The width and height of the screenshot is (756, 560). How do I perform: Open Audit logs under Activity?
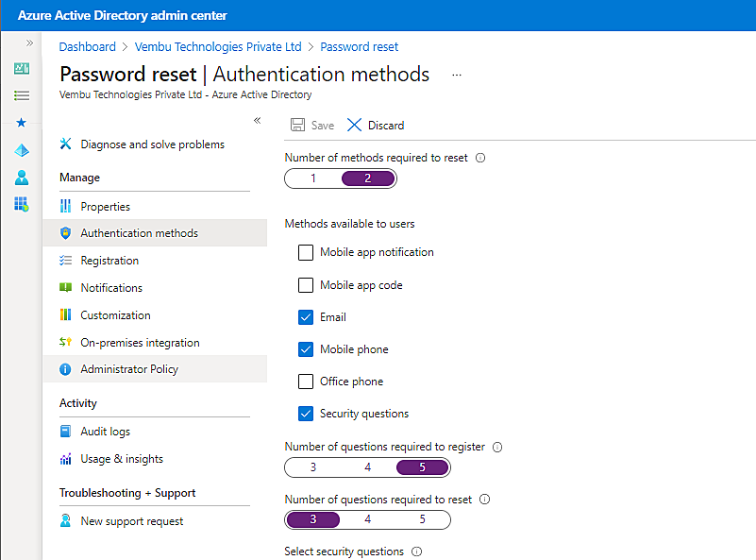pyautogui.click(x=107, y=431)
